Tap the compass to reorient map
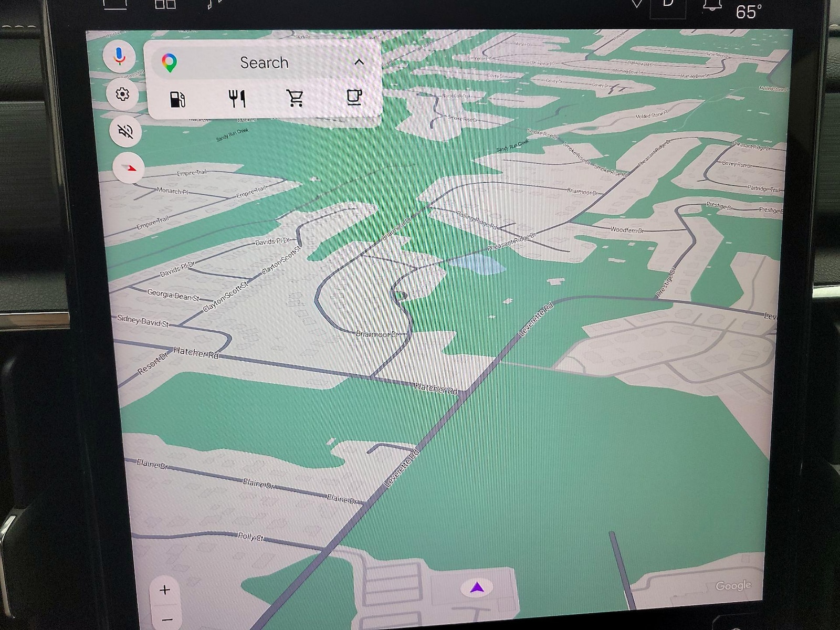 pyautogui.click(x=129, y=168)
